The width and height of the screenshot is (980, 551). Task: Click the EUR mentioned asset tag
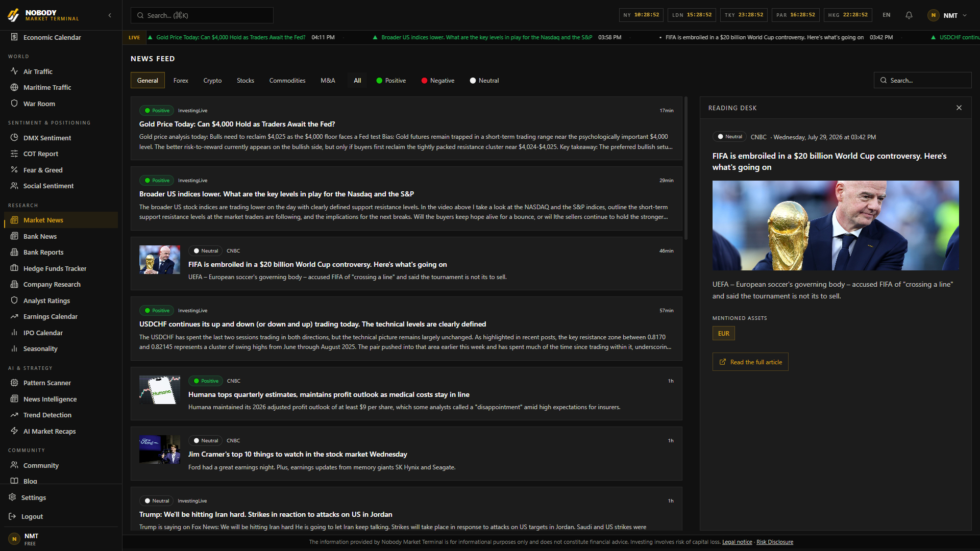724,333
